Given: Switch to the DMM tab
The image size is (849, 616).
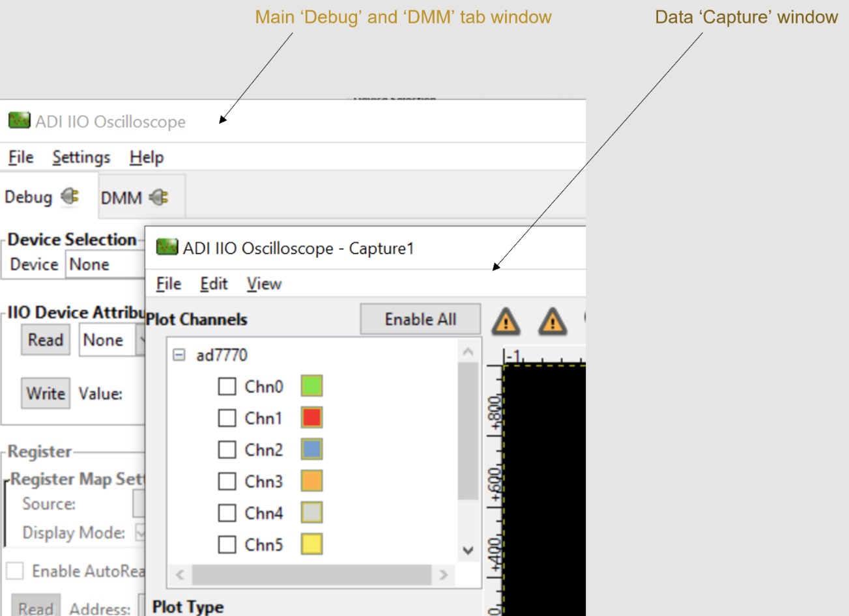Looking at the screenshot, I should pos(142,197).
